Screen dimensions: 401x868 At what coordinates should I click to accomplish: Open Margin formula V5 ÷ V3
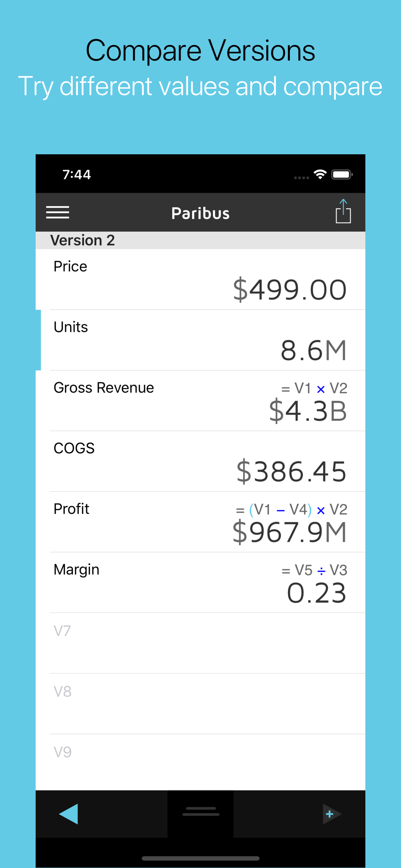click(x=314, y=570)
